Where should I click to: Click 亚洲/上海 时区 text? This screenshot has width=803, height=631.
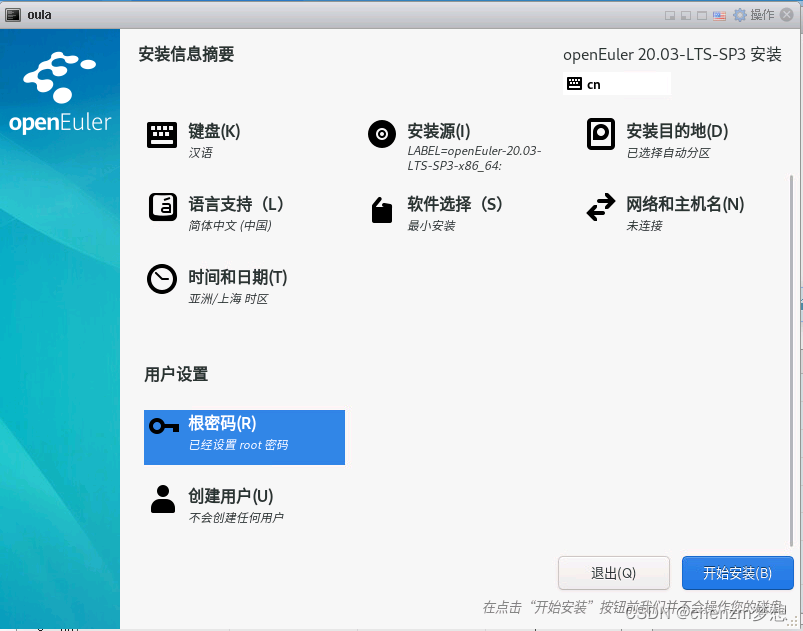coord(228,299)
